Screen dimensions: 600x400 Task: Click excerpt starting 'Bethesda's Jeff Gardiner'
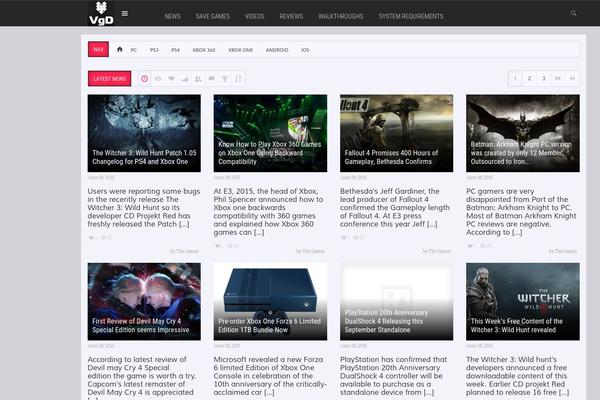tap(395, 207)
